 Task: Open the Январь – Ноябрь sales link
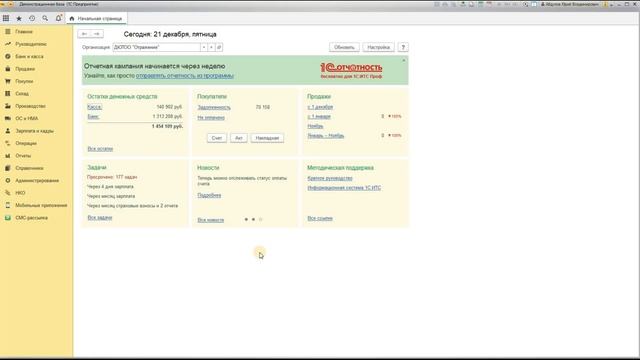(x=326, y=136)
